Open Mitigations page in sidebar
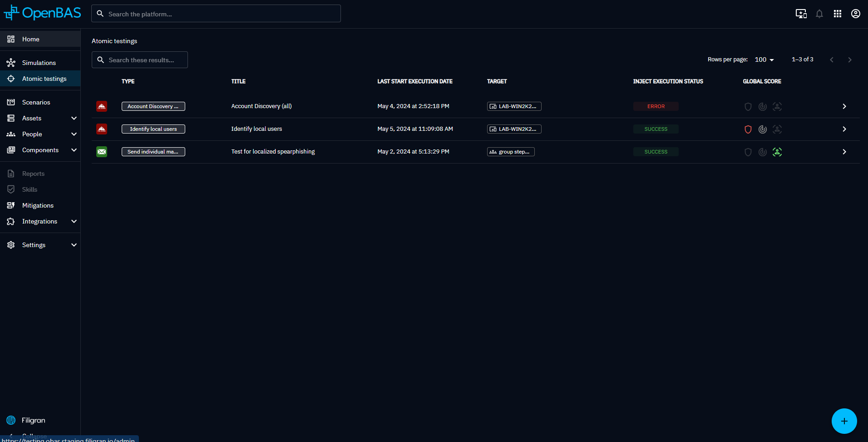This screenshot has height=442, width=868. (38, 205)
